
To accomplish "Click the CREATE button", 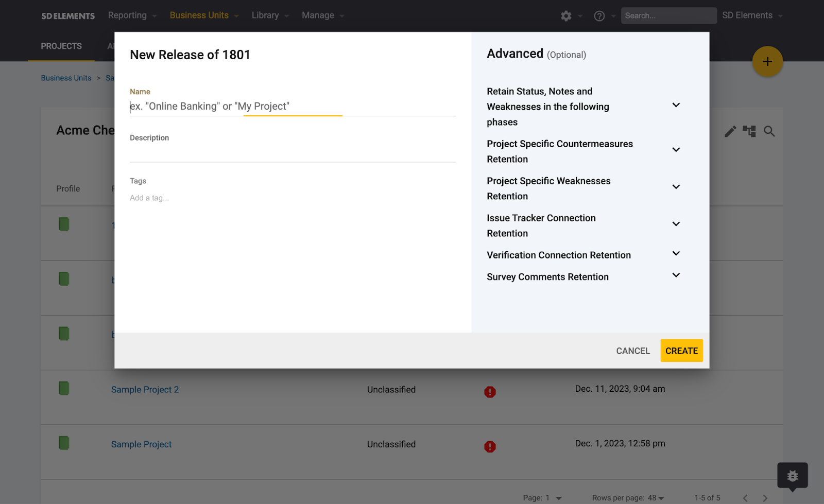I will 681,351.
